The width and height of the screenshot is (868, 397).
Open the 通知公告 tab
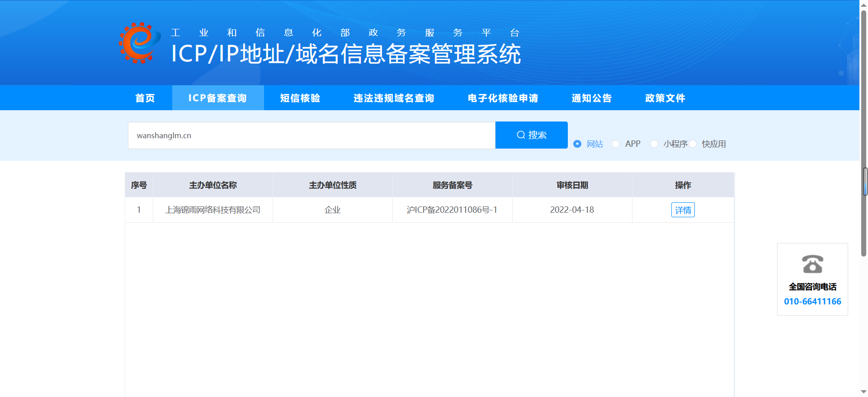click(592, 98)
